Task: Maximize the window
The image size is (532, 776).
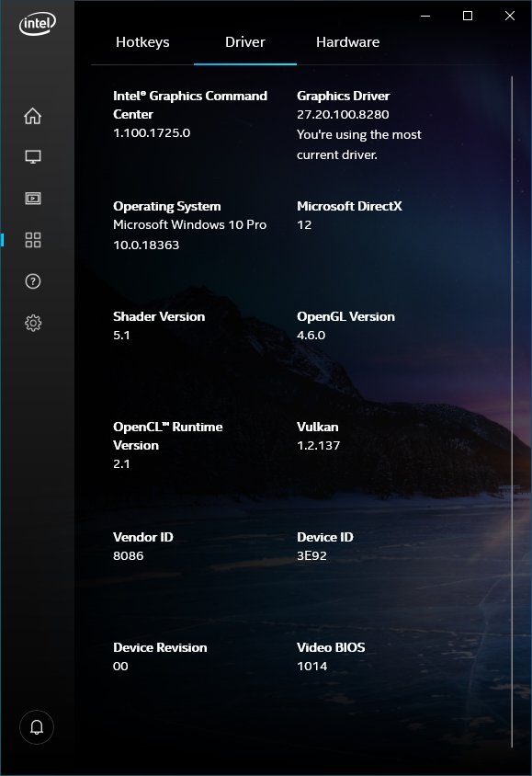Action: coord(468,16)
